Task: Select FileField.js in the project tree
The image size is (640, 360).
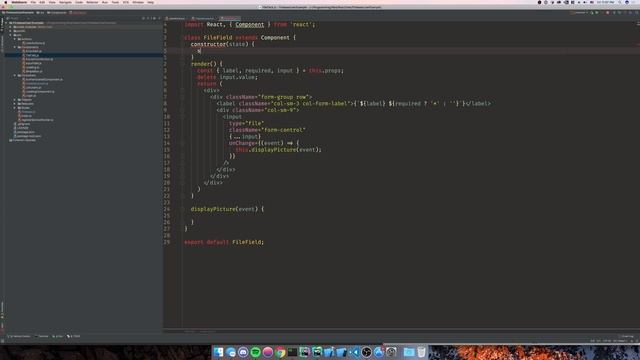Action: pos(32,55)
